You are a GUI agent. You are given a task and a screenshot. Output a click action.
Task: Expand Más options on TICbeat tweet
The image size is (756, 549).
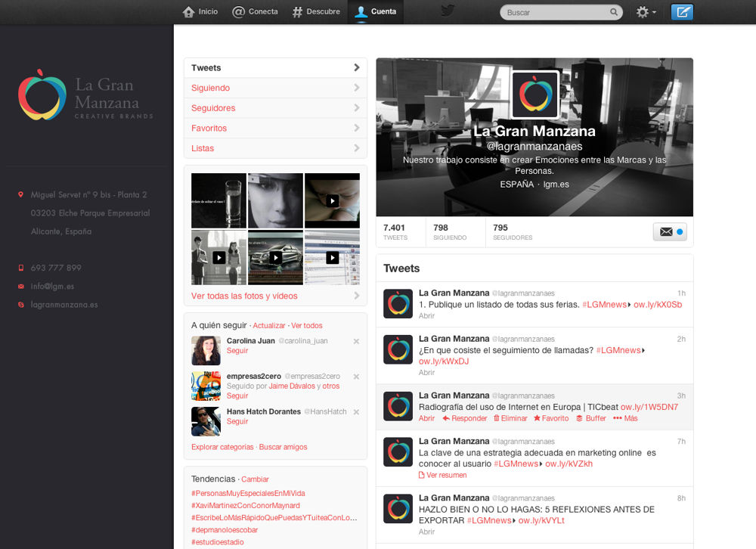tap(625, 418)
